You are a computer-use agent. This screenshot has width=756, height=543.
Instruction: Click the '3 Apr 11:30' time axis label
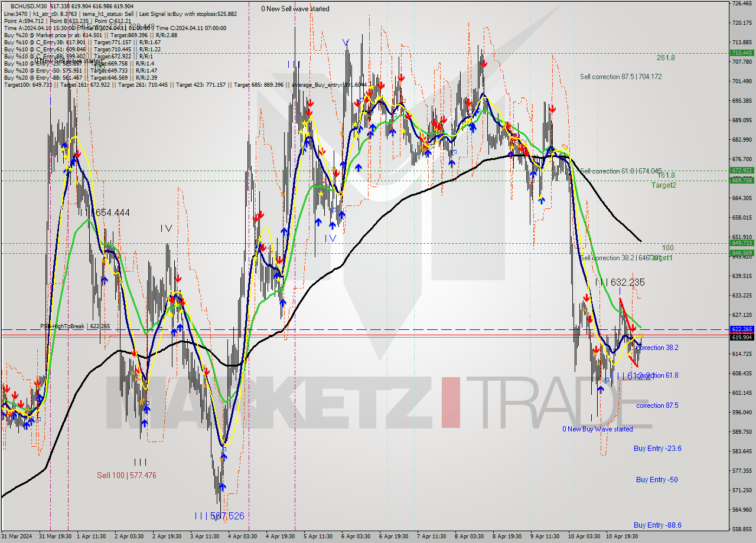(205, 537)
